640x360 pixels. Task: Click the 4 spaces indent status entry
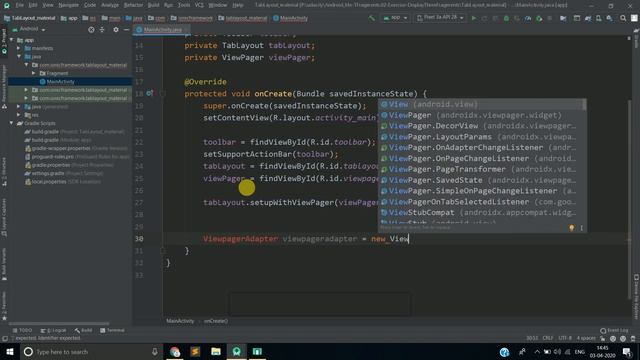coord(586,338)
